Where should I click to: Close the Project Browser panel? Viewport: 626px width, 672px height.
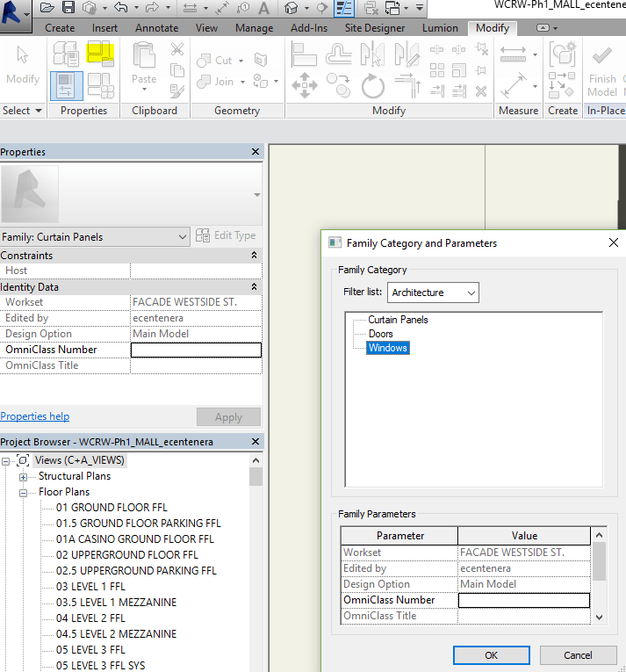pos(255,442)
